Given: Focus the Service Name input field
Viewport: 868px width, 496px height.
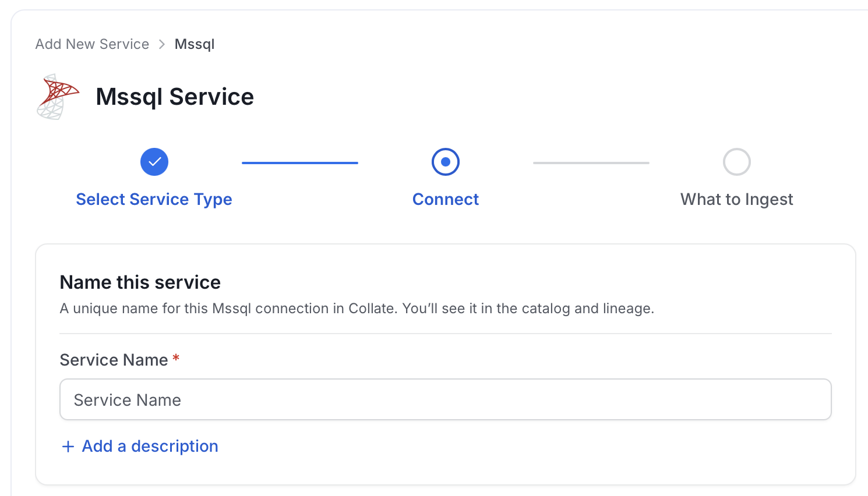Looking at the screenshot, I should (x=446, y=399).
